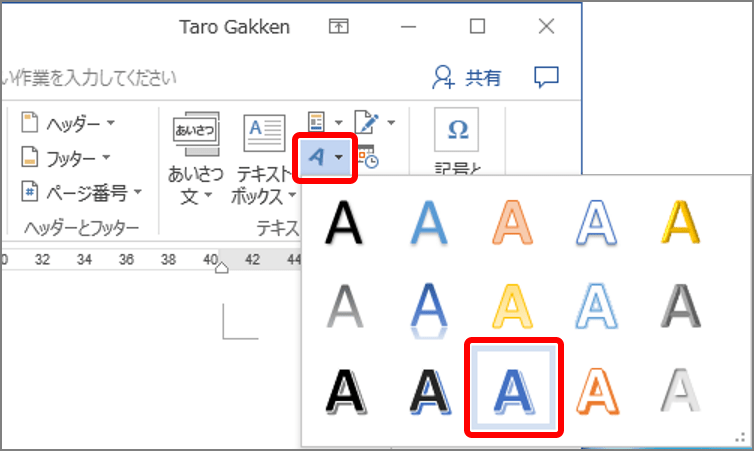The width and height of the screenshot is (754, 451).
Task: Select the blue reflected WordArt style
Action: [x=429, y=310]
